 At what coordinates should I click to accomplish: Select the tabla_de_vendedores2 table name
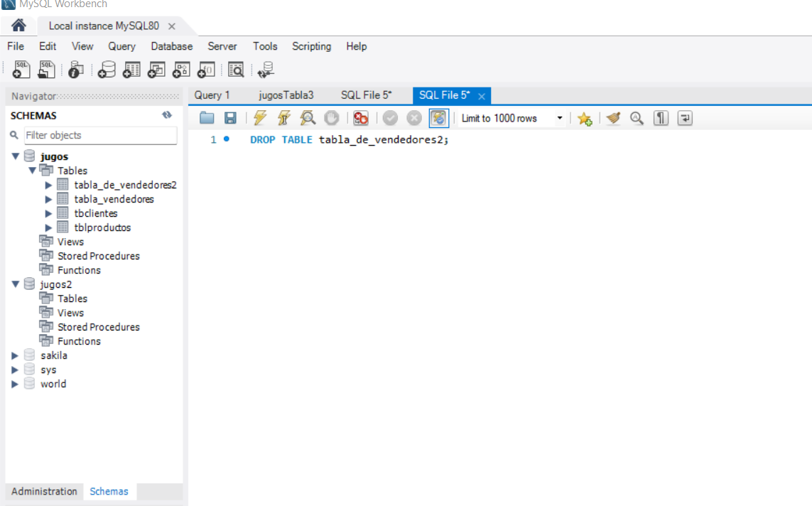click(x=125, y=185)
